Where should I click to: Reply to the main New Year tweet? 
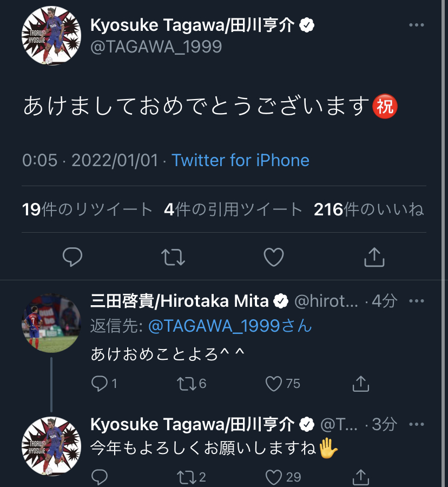(72, 257)
